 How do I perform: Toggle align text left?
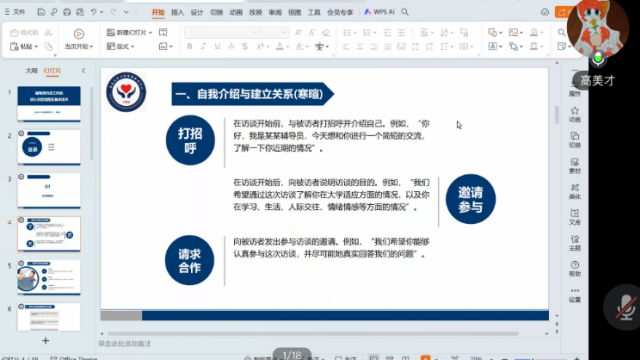(346, 47)
